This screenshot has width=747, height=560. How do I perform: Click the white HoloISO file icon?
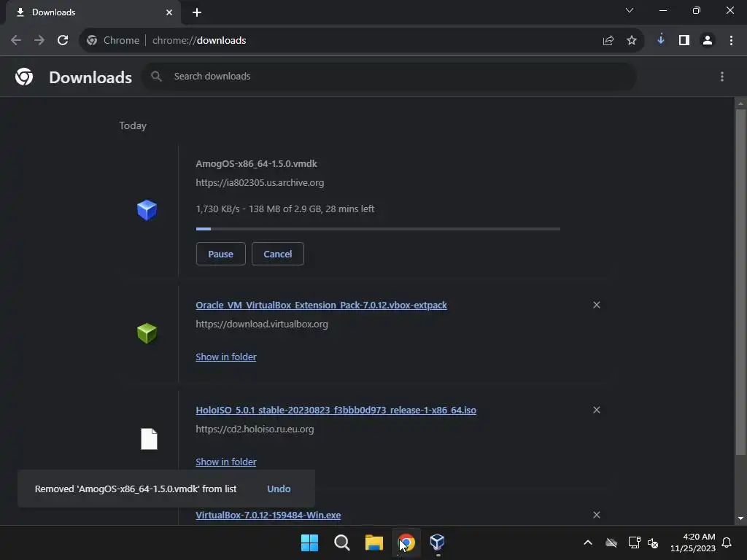coord(149,438)
